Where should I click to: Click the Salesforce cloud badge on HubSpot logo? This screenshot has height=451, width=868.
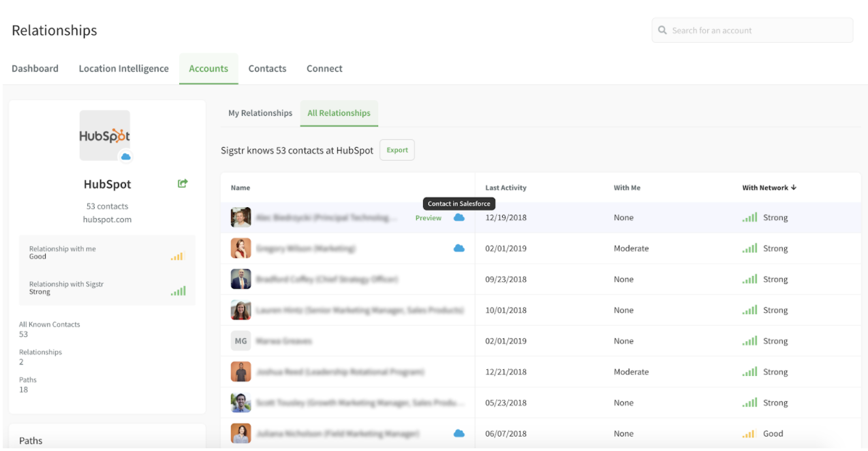[x=125, y=157]
